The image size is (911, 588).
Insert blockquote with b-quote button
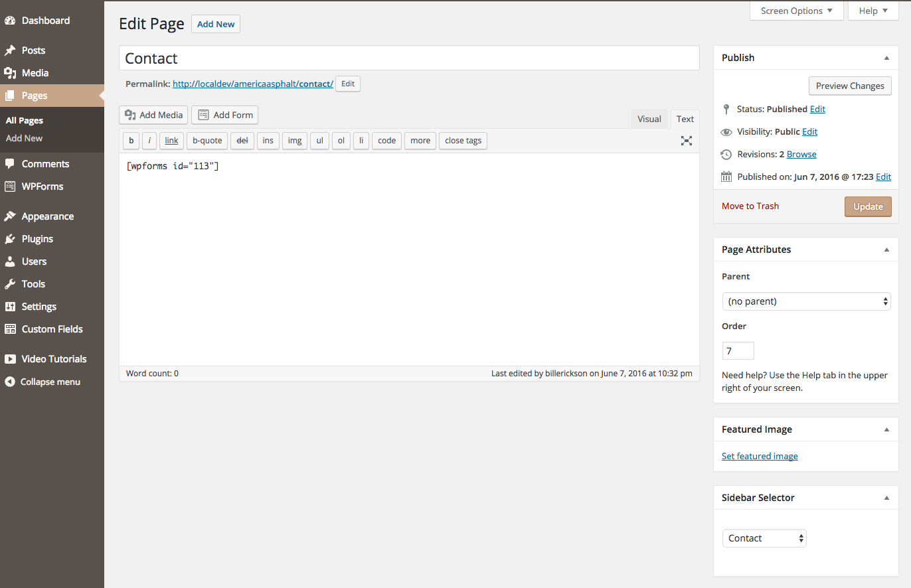207,141
